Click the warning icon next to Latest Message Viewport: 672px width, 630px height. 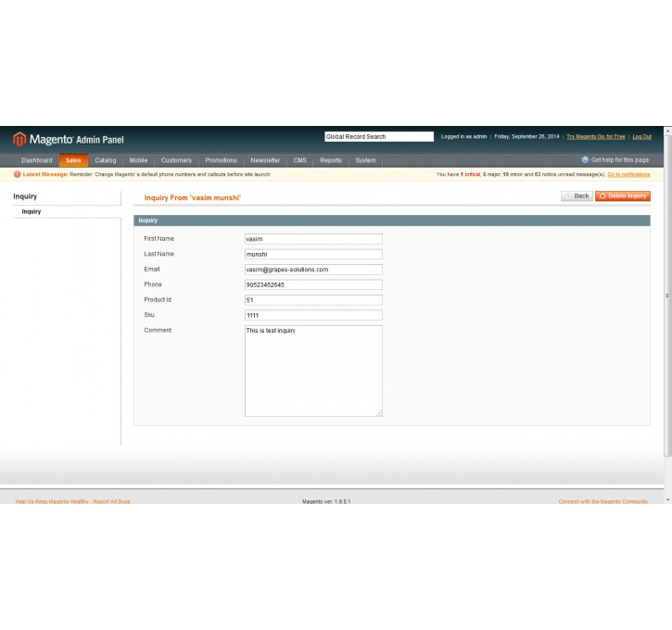17,174
